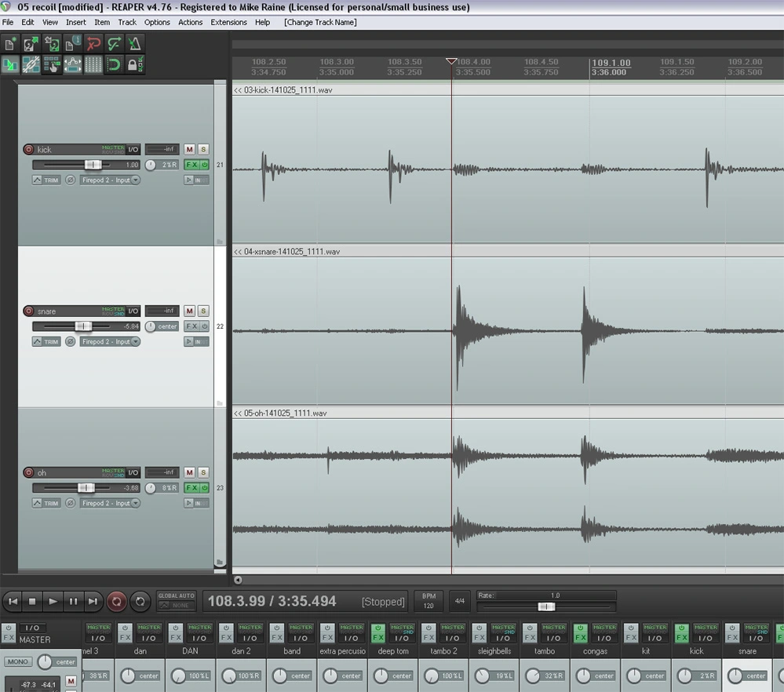
Task: Expand the oh track input dropdown
Action: 111,503
